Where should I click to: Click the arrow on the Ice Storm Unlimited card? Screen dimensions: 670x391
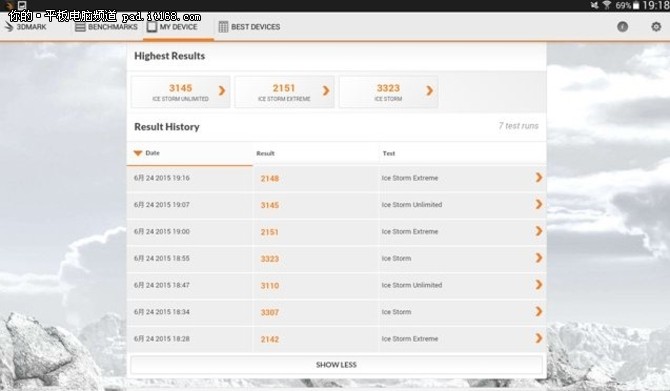pyautogui.click(x=222, y=91)
